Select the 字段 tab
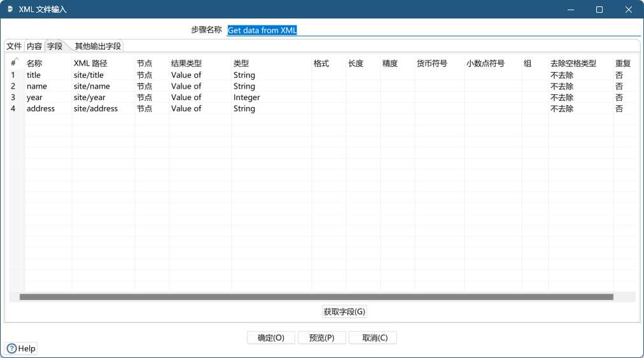This screenshot has width=644, height=358. pos(55,46)
